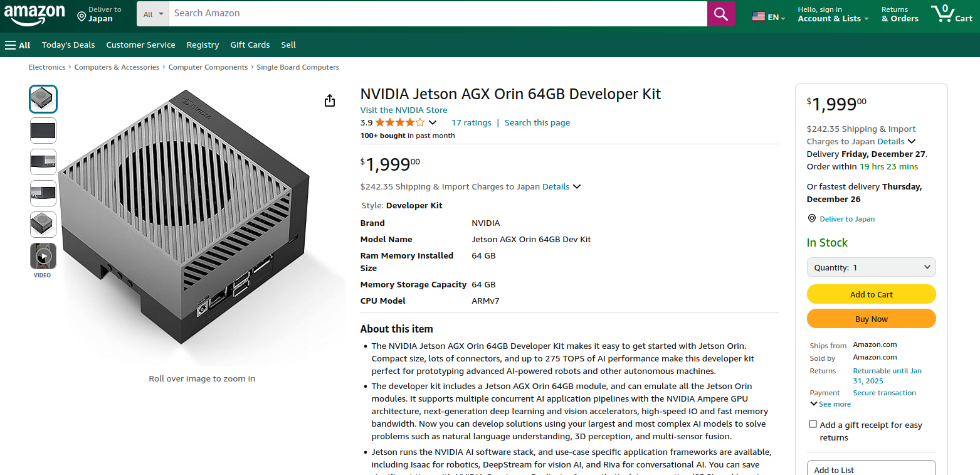Go to Gift Cards
The image size is (980, 475).
tap(250, 45)
